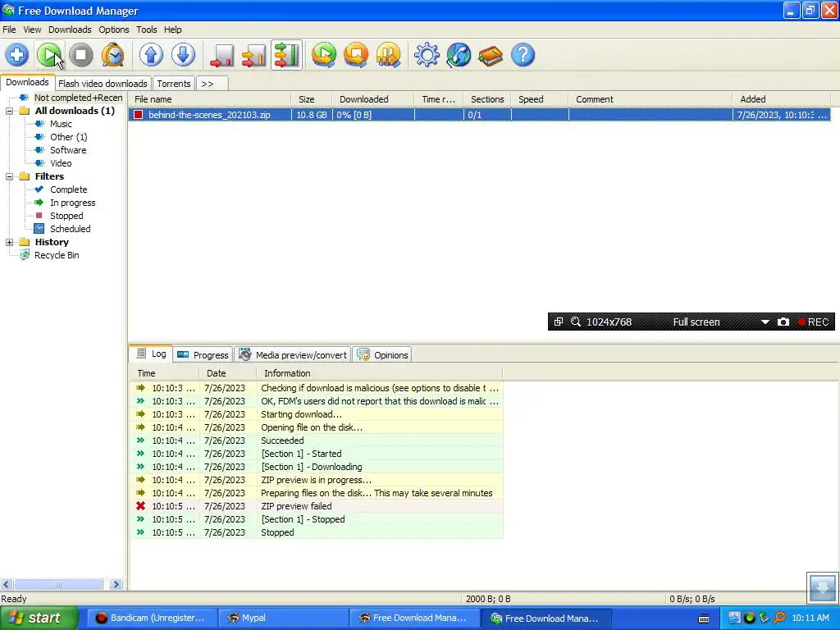Collapse the All downloads tree node
The height and width of the screenshot is (630, 840).
coord(9,111)
